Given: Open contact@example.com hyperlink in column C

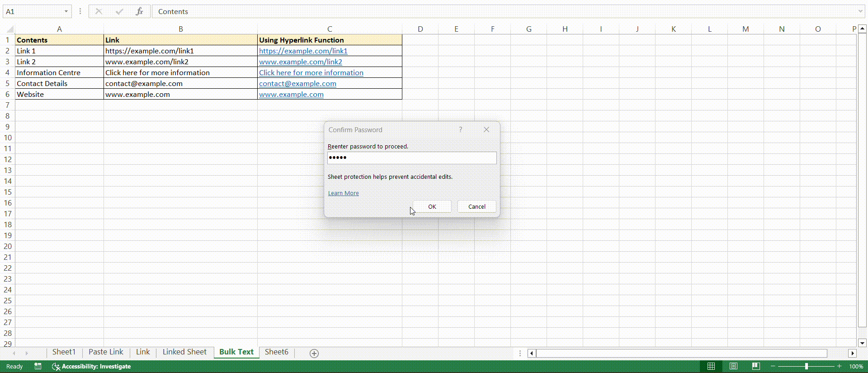Looking at the screenshot, I should click(x=297, y=84).
